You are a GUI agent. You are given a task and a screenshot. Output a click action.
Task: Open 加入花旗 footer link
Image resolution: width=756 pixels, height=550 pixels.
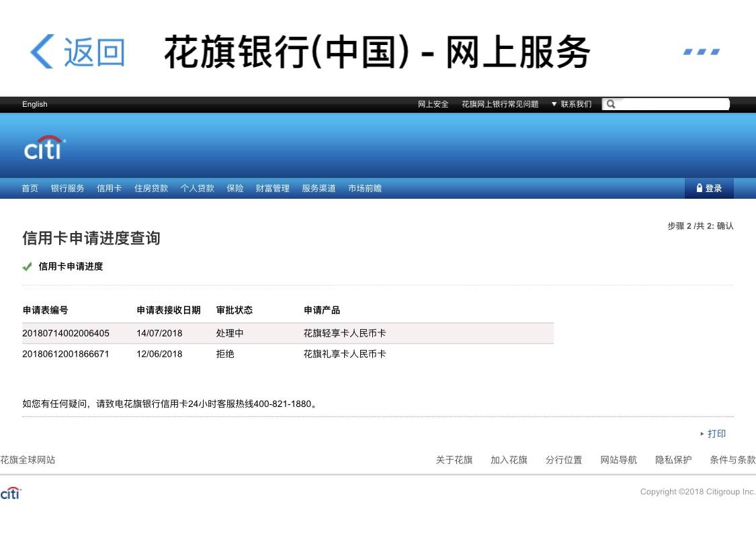click(x=509, y=460)
